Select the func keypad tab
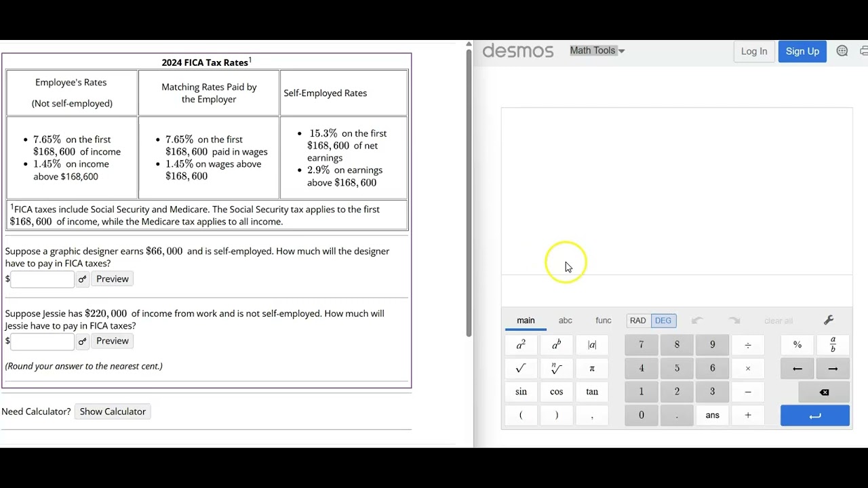 pyautogui.click(x=604, y=321)
